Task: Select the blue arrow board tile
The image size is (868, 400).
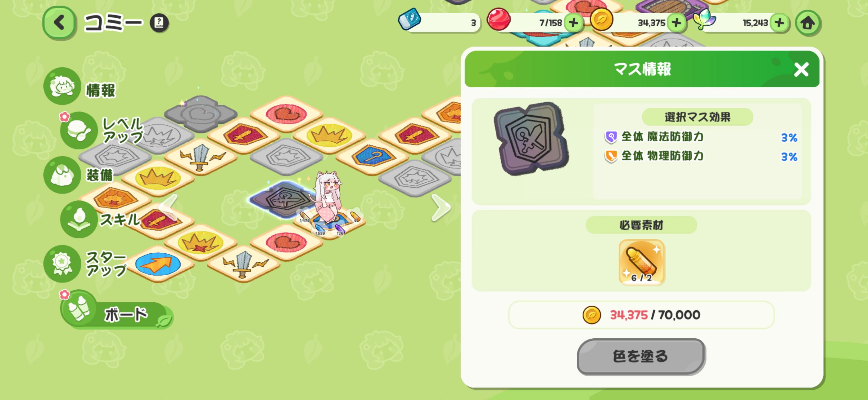Action: tap(158, 264)
